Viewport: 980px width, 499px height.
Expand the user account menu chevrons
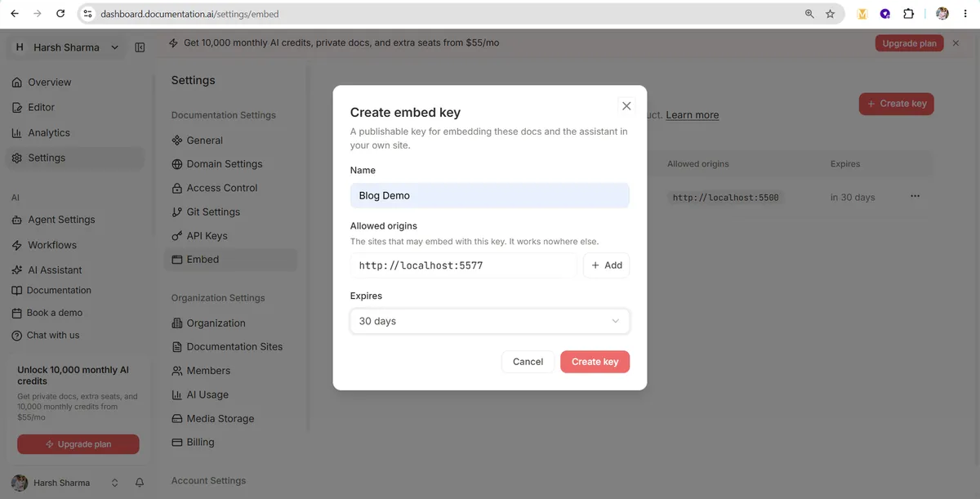[115, 483]
